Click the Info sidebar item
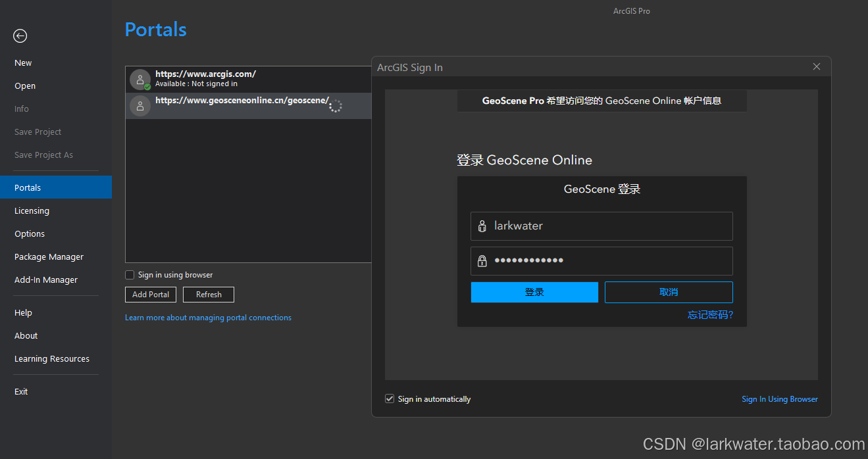Screen dimensions: 868x459 pyautogui.click(x=22, y=109)
